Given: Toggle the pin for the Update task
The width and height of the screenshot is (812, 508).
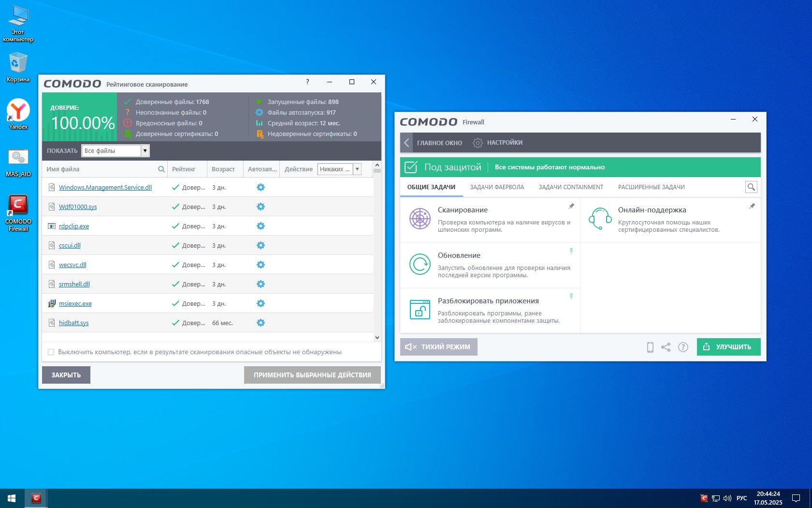Looking at the screenshot, I should pyautogui.click(x=571, y=251).
